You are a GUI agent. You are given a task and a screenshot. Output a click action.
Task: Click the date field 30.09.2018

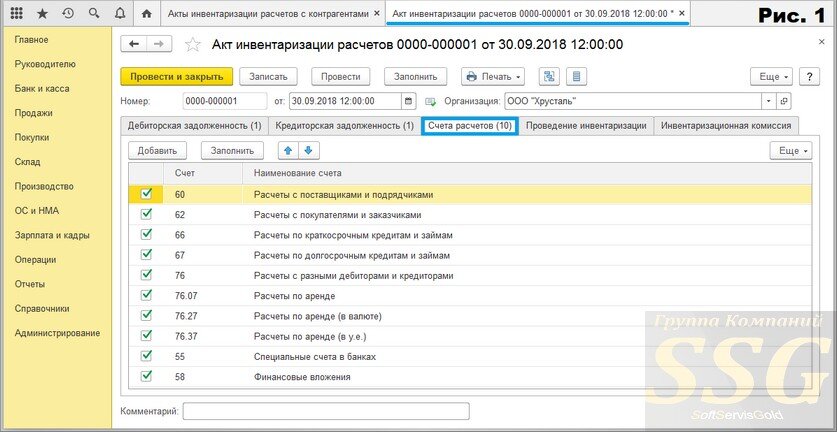tap(345, 101)
